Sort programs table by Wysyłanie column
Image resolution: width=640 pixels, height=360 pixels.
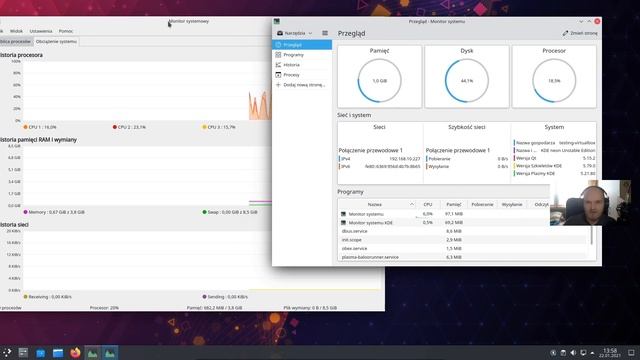[x=512, y=204]
